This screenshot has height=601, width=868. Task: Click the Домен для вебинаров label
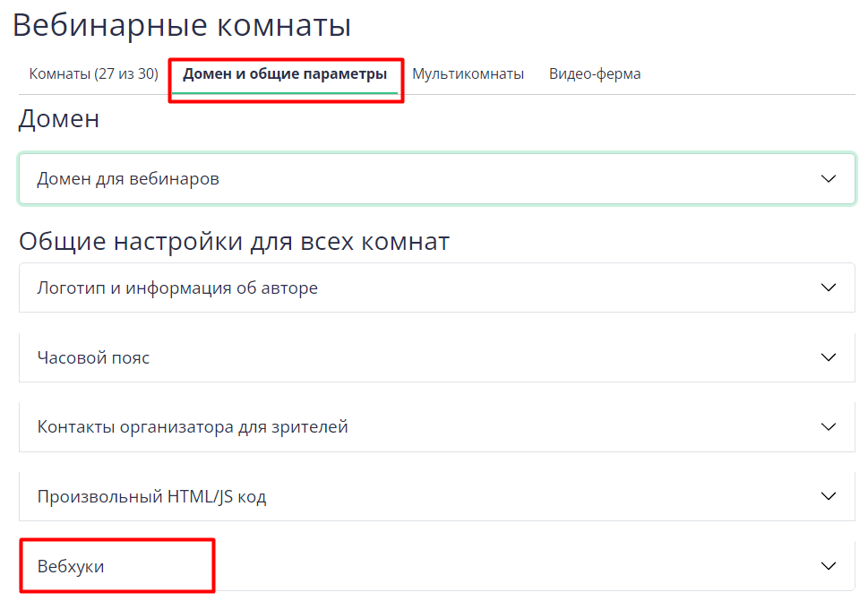(128, 179)
